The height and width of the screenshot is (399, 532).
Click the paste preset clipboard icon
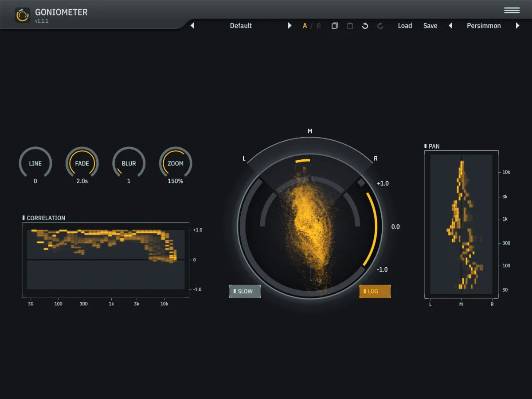pyautogui.click(x=350, y=26)
